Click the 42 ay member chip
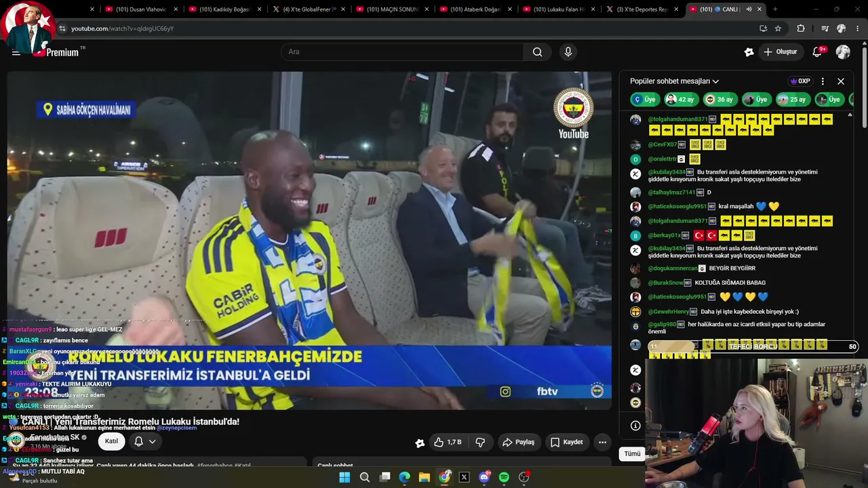 680,100
